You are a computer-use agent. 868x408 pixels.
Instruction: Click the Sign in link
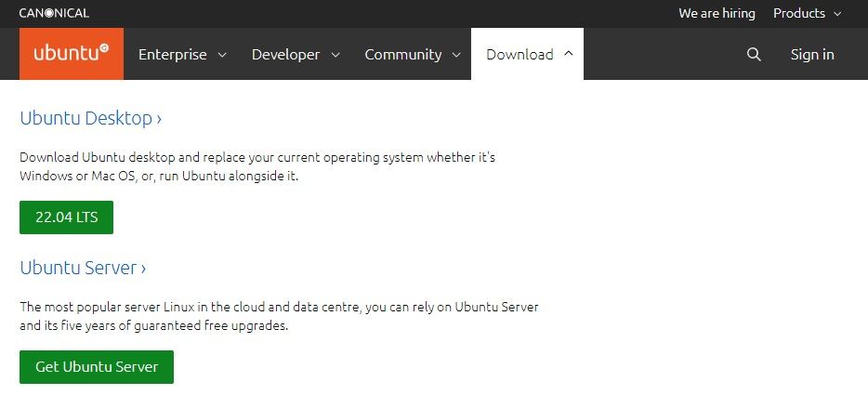pyautogui.click(x=812, y=54)
